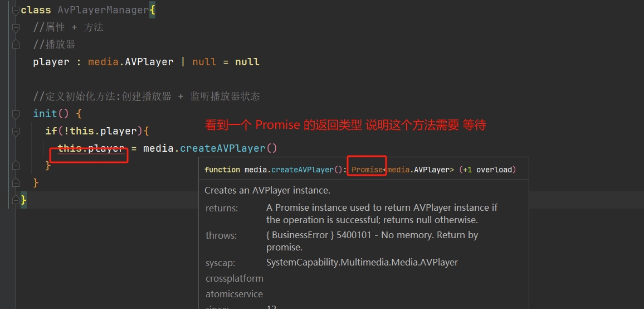
Task: Open the Promise type in tooltip signature
Action: point(367,170)
